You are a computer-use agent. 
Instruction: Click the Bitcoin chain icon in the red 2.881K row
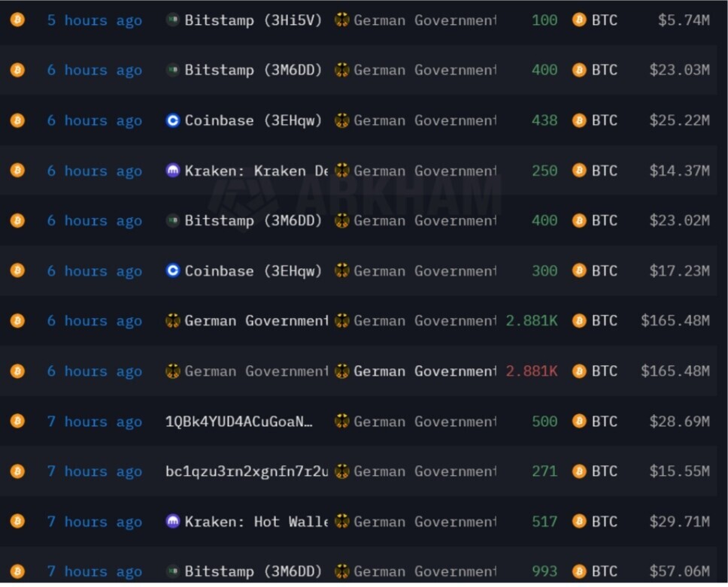(17, 371)
